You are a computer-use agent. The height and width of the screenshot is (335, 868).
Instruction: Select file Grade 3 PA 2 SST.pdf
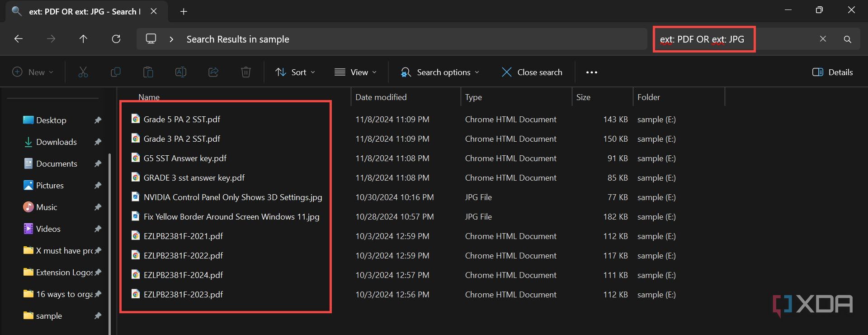click(x=182, y=139)
